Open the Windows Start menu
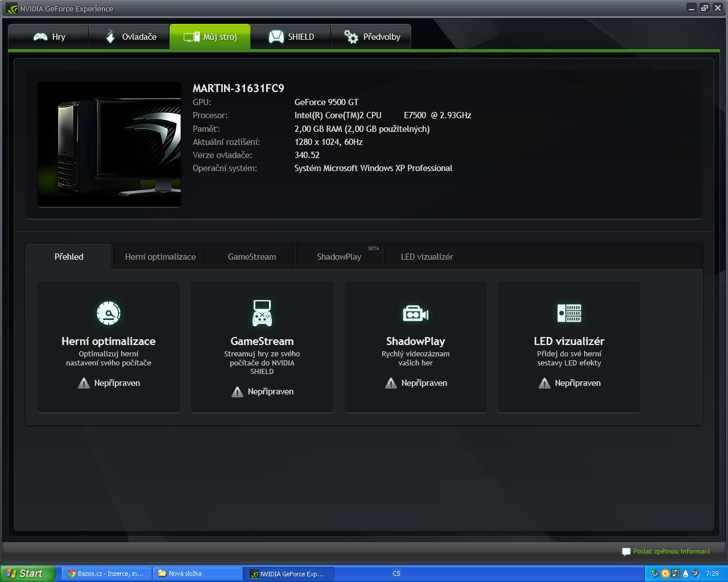This screenshot has height=582, width=728. (28, 573)
